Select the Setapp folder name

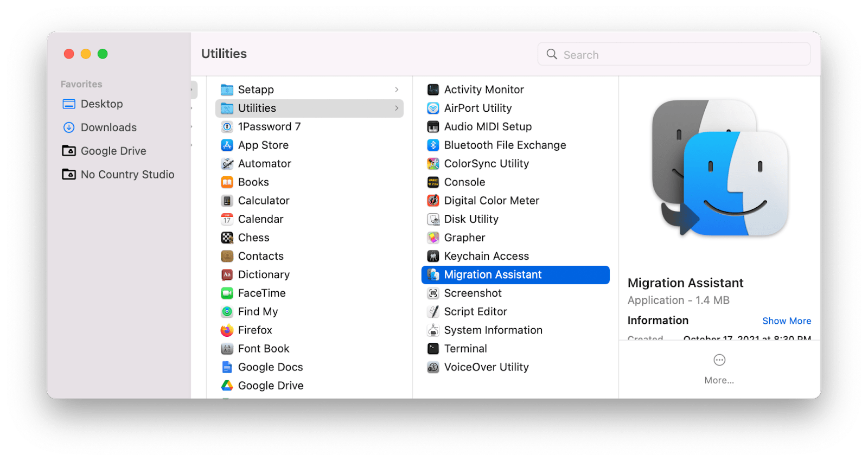[256, 89]
